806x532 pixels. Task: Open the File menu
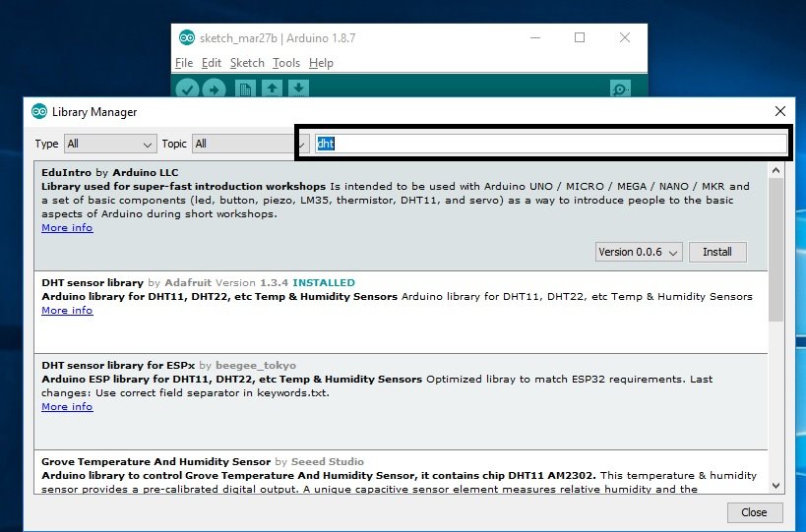[x=184, y=63]
